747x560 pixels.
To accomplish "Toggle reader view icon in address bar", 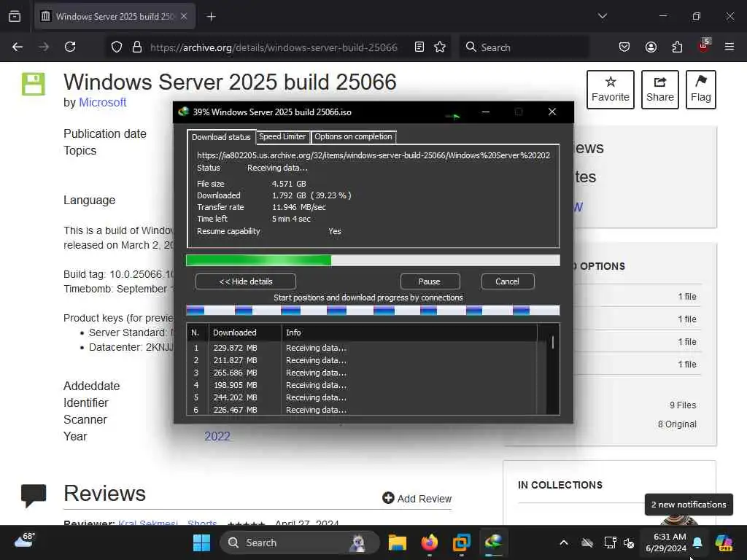I will pos(419,47).
